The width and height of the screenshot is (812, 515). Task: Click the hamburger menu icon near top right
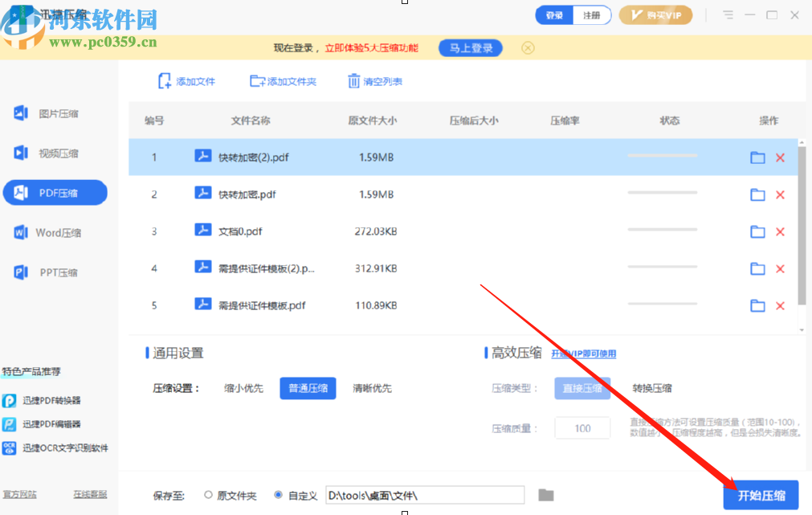tap(728, 14)
